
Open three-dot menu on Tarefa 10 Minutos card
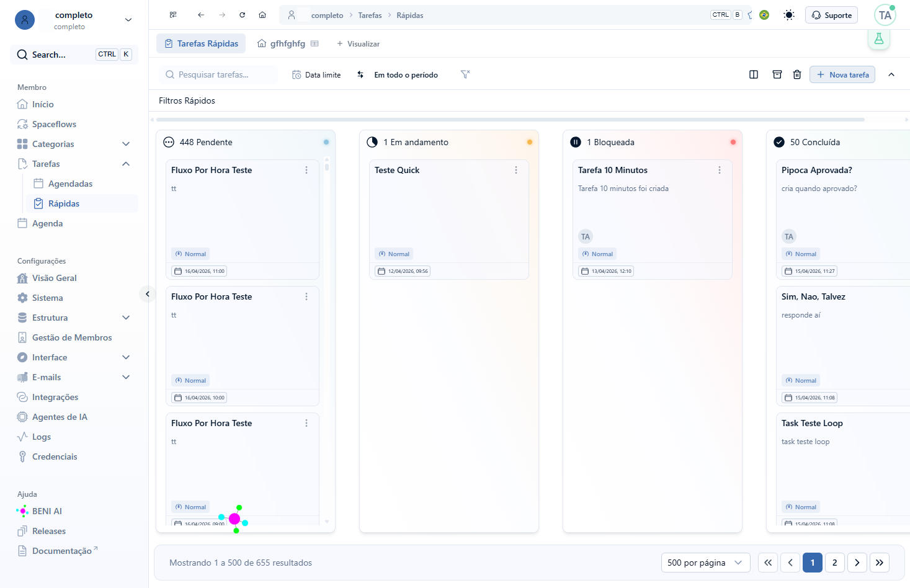point(720,170)
